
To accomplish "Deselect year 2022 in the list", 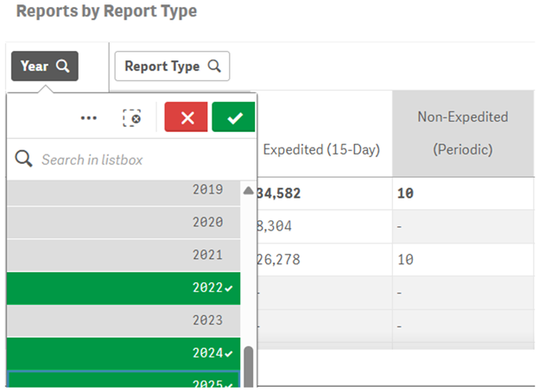I will coord(121,288).
